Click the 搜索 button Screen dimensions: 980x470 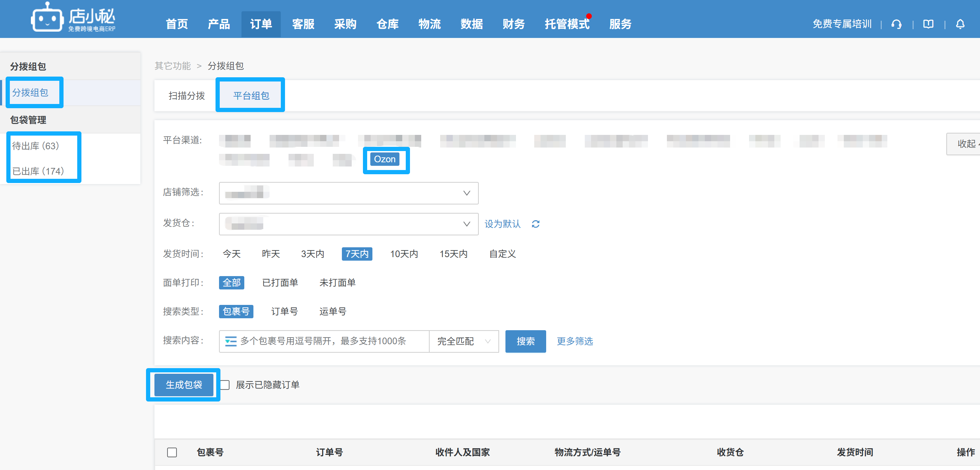[525, 341]
